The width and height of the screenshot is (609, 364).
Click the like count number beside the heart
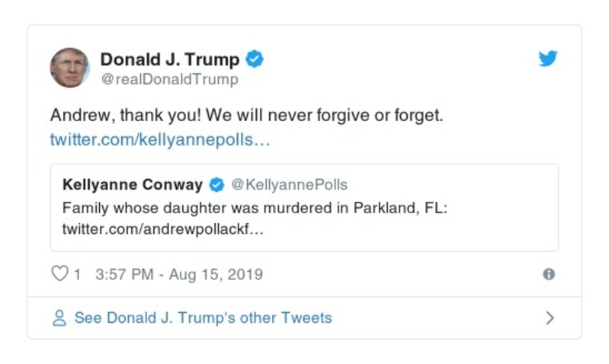tap(77, 275)
